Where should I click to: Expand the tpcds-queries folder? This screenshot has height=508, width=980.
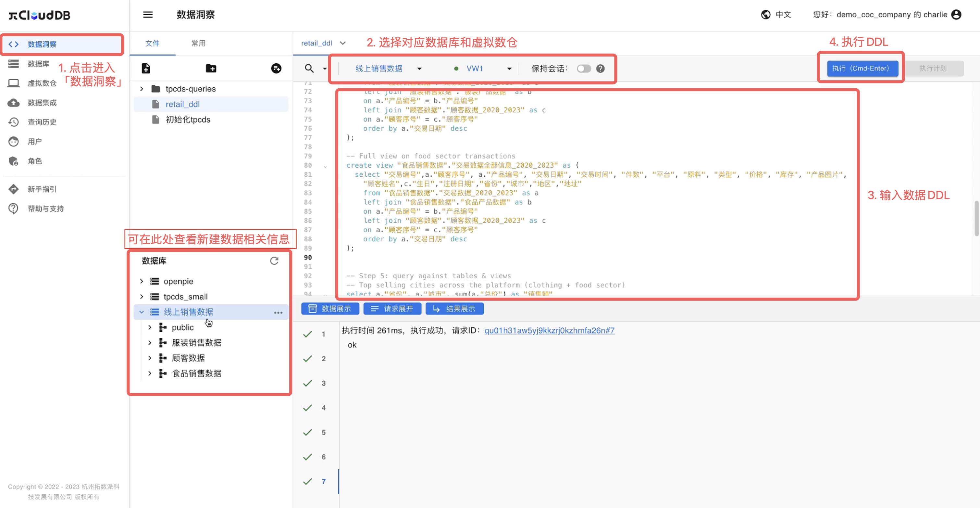(x=142, y=89)
